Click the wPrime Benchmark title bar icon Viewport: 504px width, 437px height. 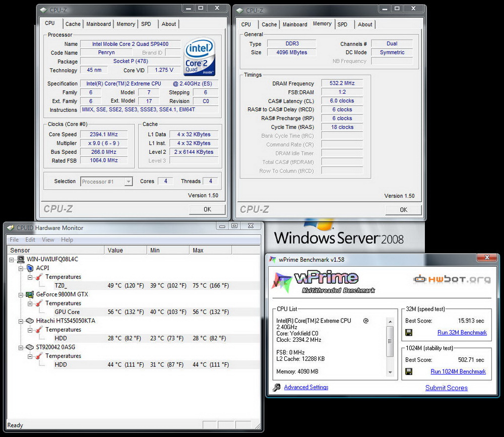273,260
